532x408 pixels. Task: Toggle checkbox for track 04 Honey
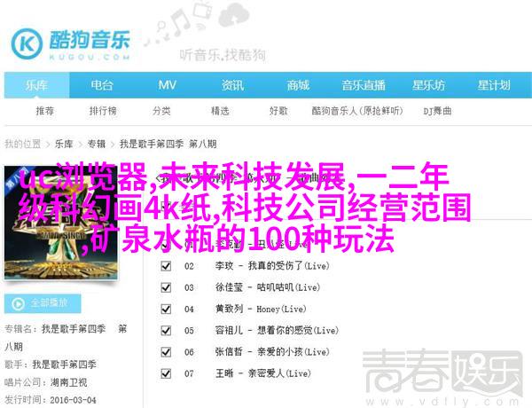166,310
